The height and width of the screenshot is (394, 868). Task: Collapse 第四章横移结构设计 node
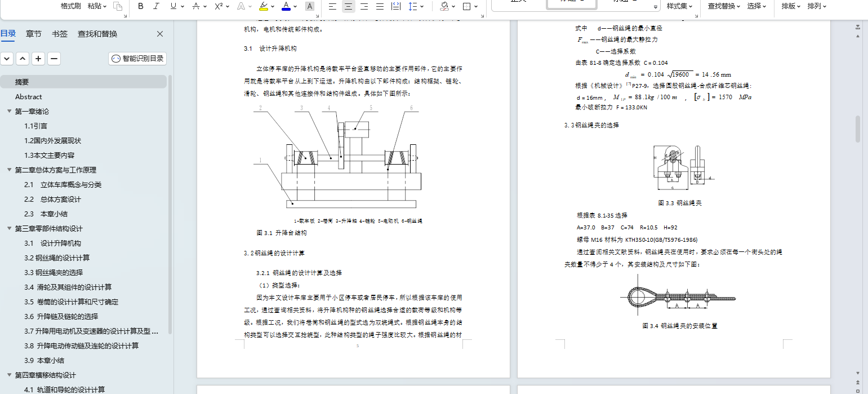9,375
